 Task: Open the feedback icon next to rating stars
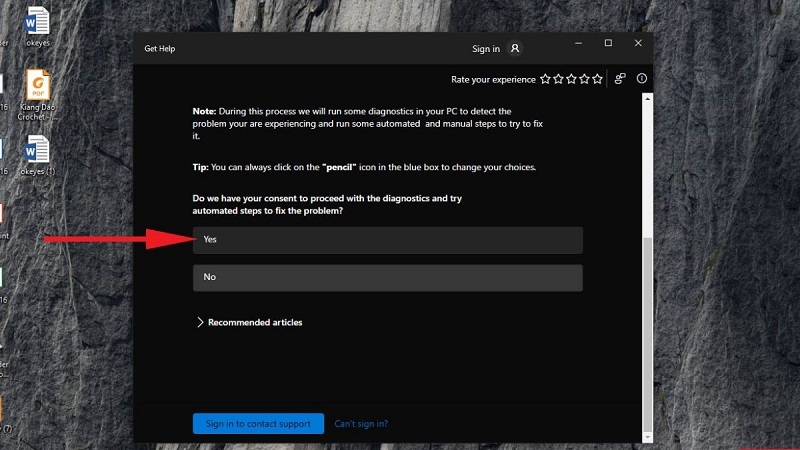[620, 79]
